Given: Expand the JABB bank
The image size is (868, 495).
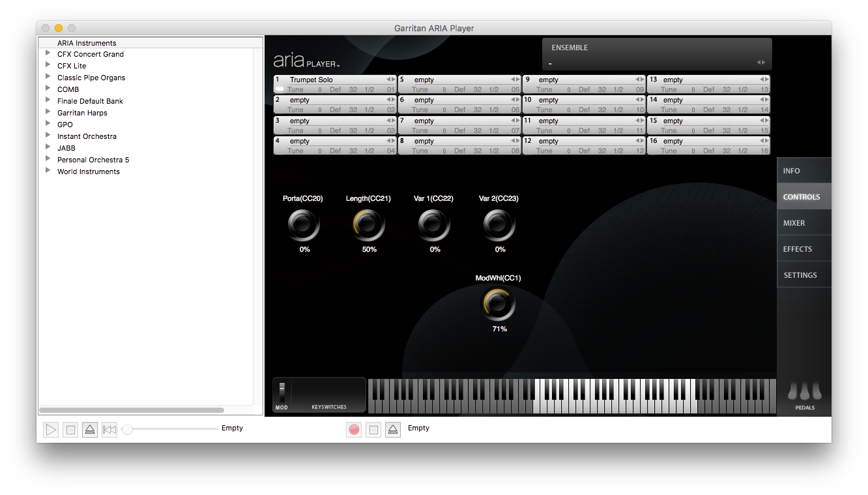Looking at the screenshot, I should tap(48, 147).
